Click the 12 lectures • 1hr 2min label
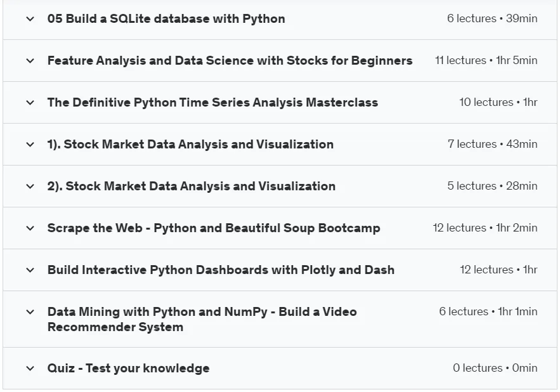The image size is (560, 392). 485,228
